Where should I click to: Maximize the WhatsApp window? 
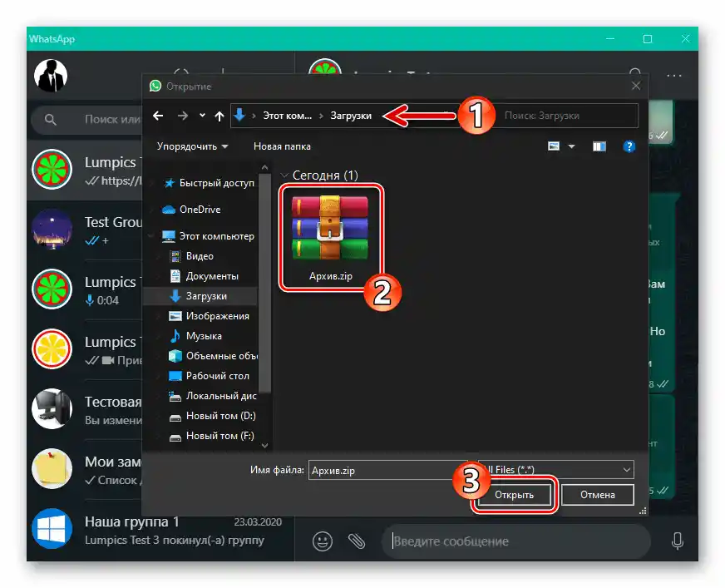pyautogui.click(x=648, y=39)
